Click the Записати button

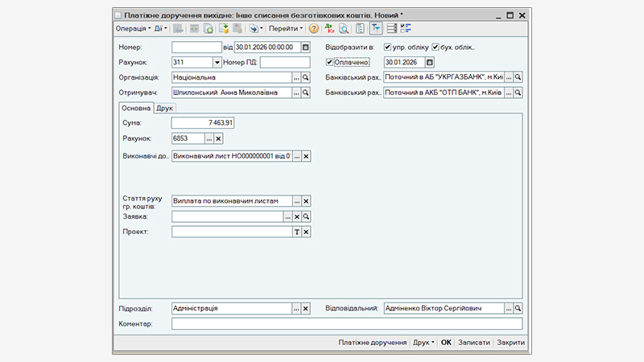click(473, 342)
